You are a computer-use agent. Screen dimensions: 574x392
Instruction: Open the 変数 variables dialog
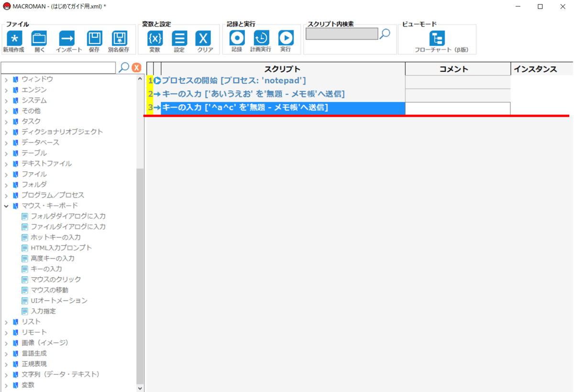tap(155, 42)
